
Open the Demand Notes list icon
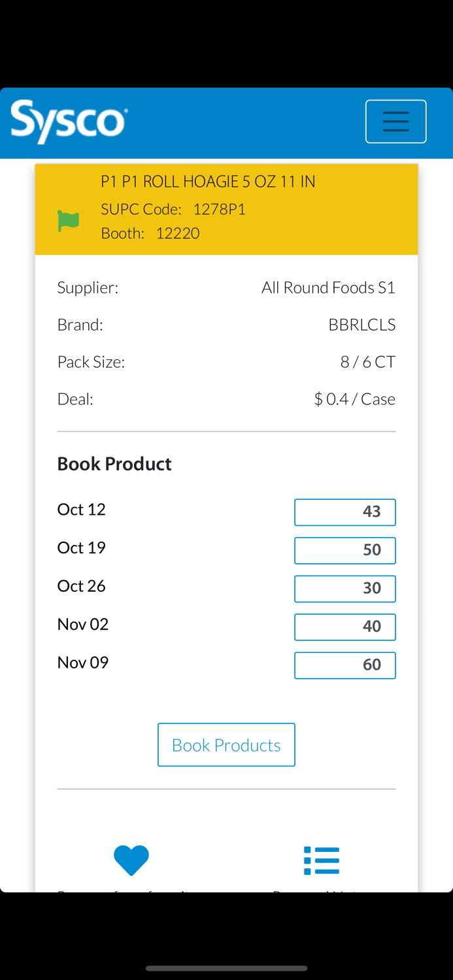point(321,860)
